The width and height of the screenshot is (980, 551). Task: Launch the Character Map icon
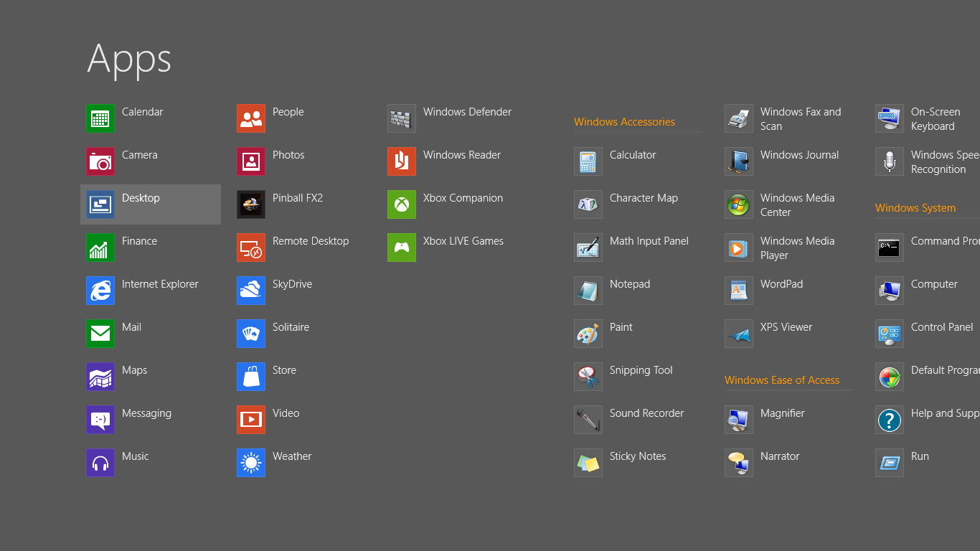point(588,204)
